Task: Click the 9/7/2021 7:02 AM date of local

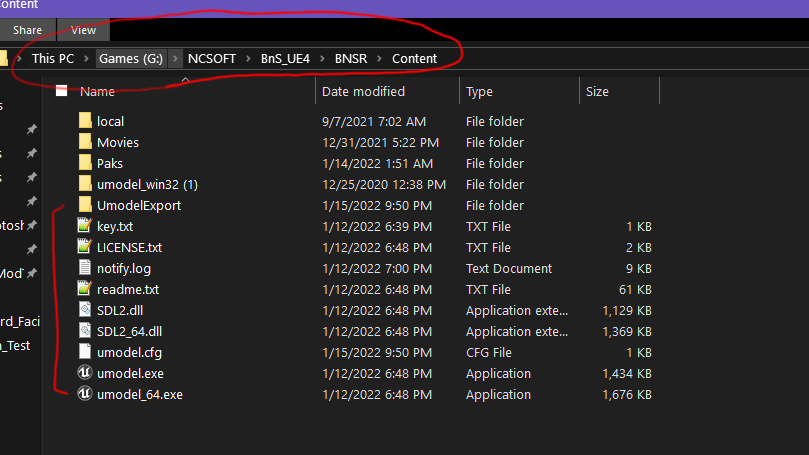Action: click(374, 121)
